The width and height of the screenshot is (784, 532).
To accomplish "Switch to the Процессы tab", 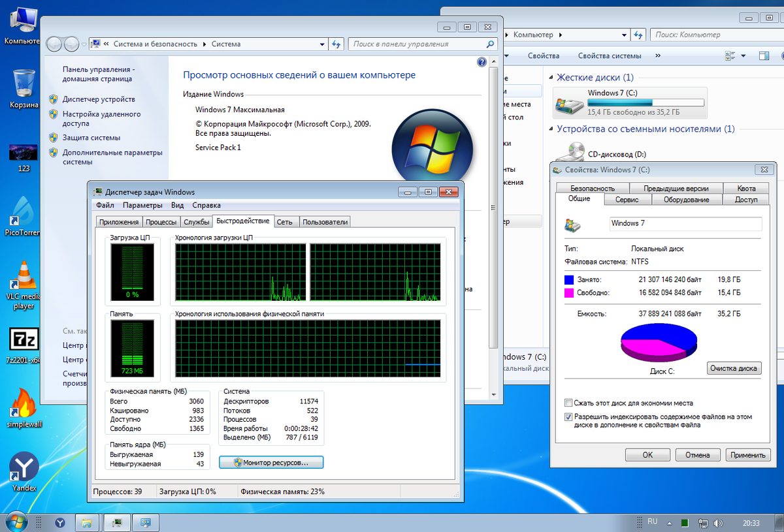I will [161, 222].
